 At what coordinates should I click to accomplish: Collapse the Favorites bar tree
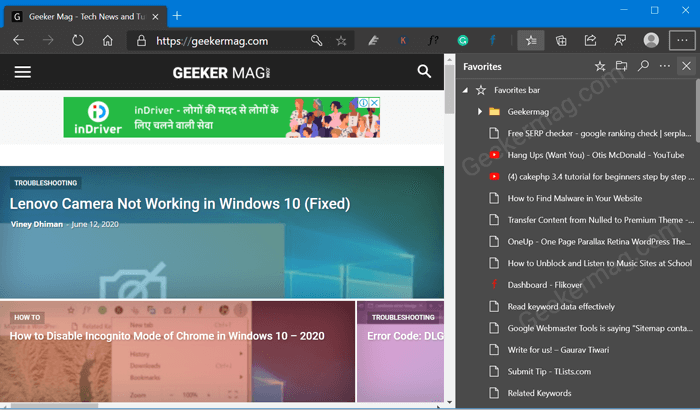465,90
